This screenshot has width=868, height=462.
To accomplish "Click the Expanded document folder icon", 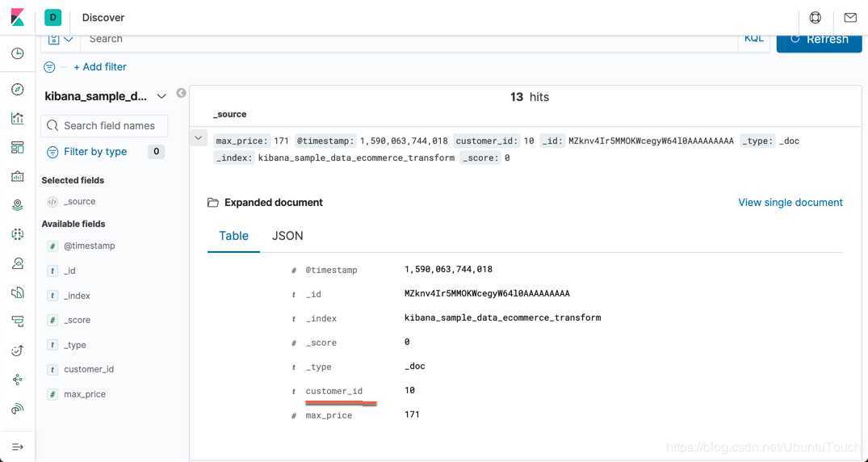I will [212, 203].
